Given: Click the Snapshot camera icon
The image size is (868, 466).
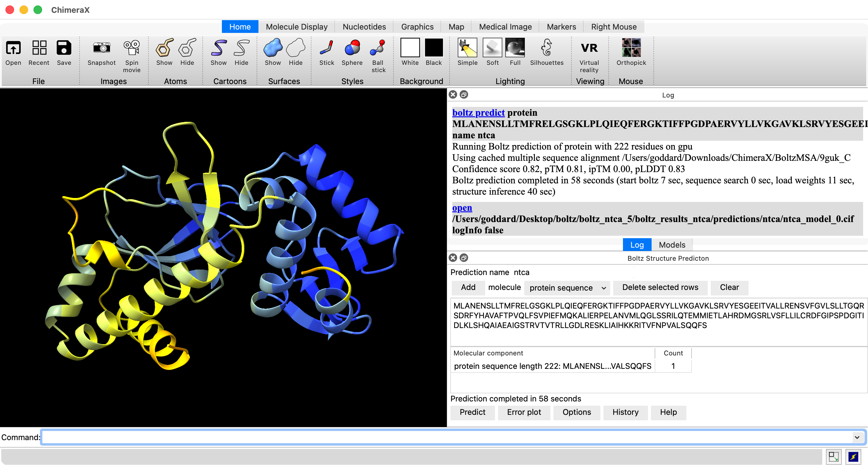Looking at the screenshot, I should [101, 48].
